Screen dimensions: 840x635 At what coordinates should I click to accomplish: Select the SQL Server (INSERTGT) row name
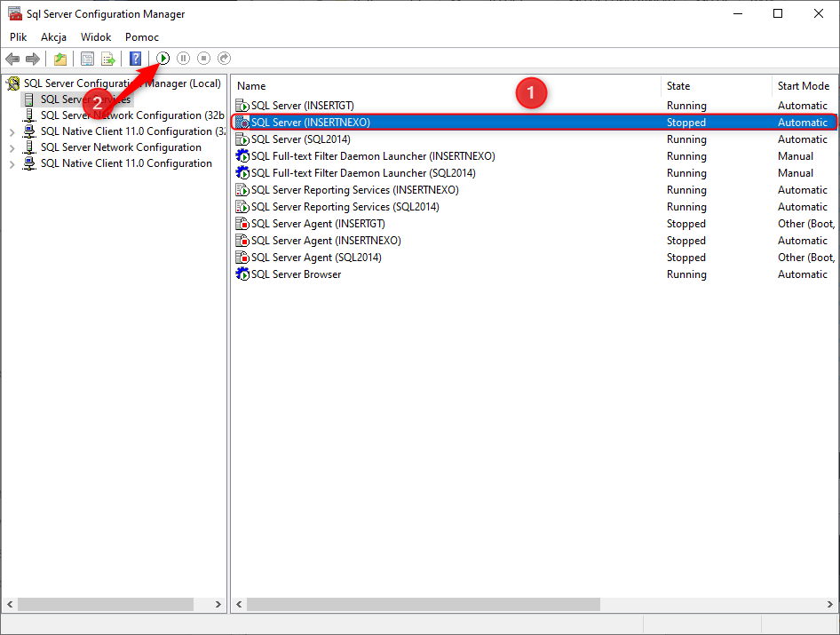(x=303, y=106)
